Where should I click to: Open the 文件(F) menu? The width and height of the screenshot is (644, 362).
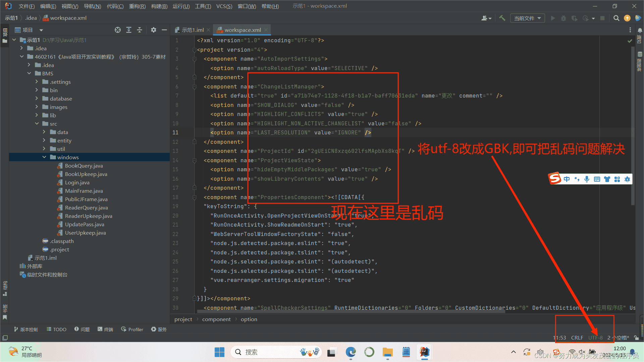(x=26, y=6)
